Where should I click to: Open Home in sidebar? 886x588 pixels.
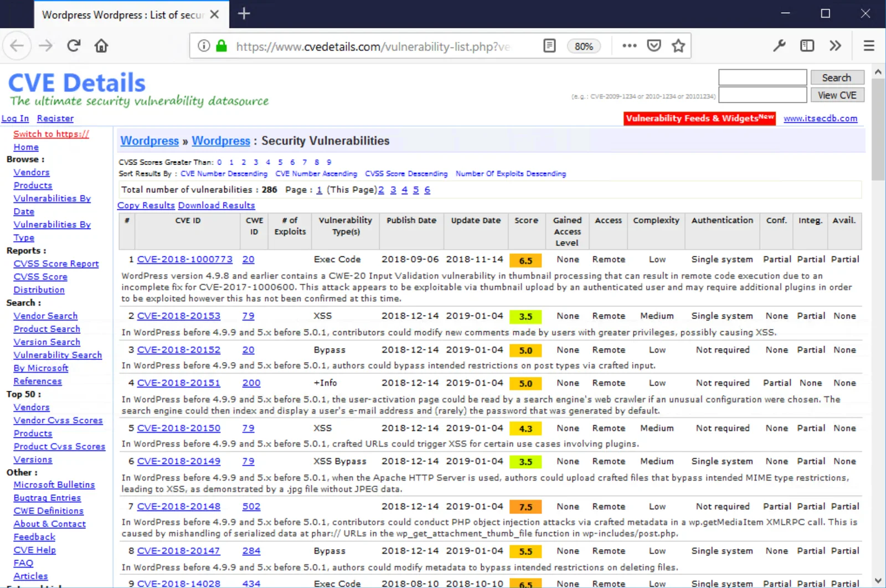pos(26,147)
